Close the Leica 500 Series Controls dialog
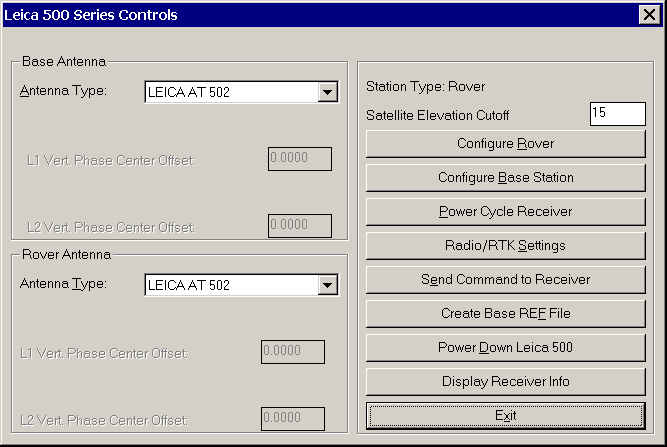The height and width of the screenshot is (447, 667). [x=647, y=15]
